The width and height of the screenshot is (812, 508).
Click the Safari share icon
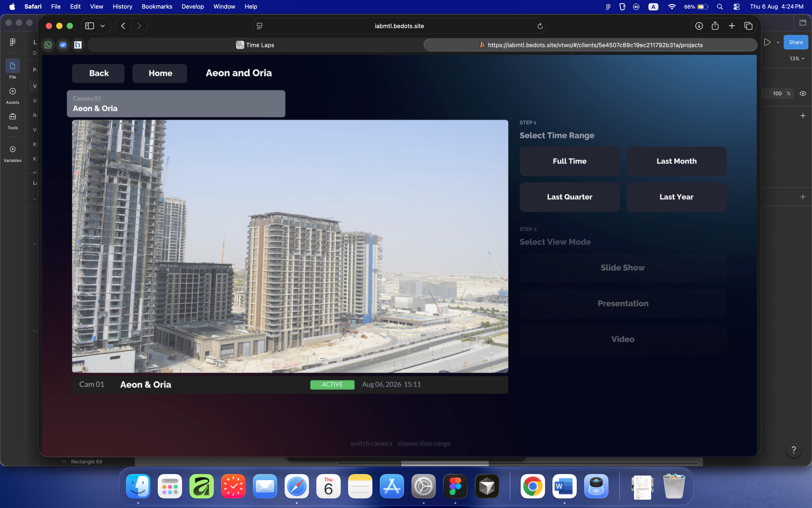715,26
